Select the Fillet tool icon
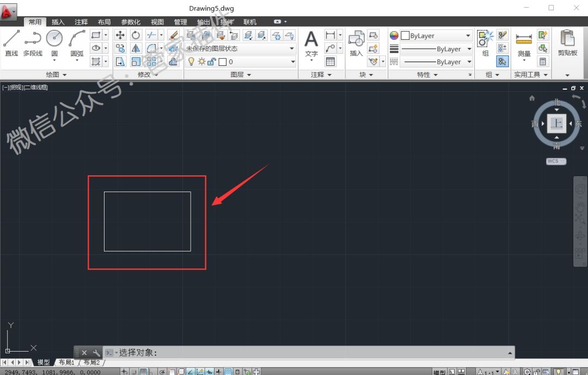This screenshot has width=588, height=375. tap(151, 48)
